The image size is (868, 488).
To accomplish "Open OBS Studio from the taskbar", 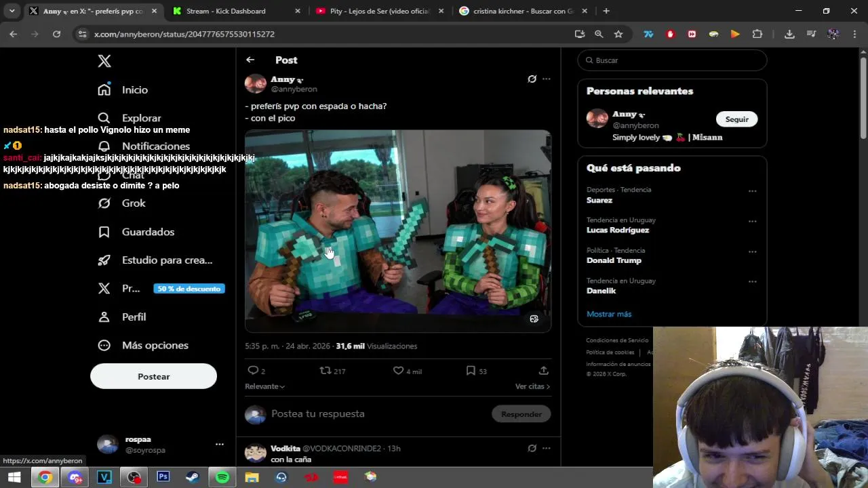I will (x=134, y=477).
